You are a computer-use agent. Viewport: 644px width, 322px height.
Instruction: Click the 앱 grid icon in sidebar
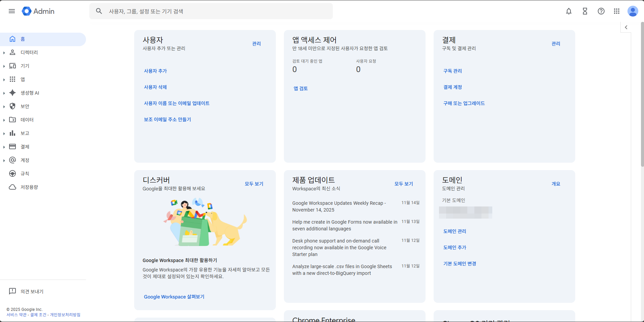[x=12, y=79]
